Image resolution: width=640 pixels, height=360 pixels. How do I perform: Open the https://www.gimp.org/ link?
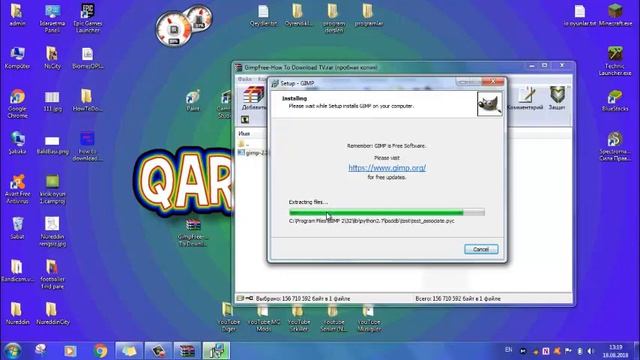click(387, 168)
